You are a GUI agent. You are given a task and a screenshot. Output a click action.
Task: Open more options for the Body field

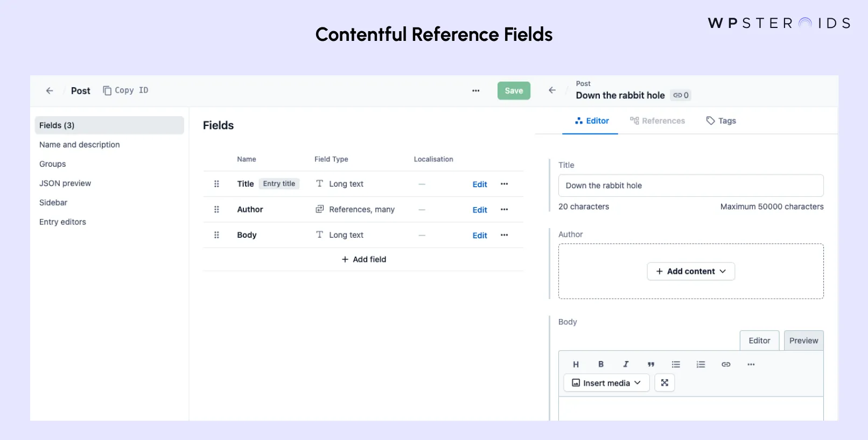[x=504, y=235]
